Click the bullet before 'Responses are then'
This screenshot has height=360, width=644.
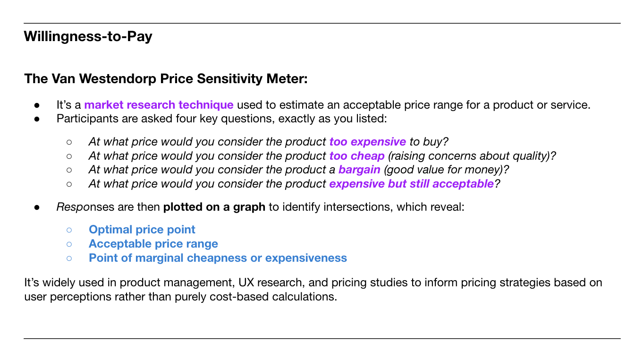[x=36, y=207]
